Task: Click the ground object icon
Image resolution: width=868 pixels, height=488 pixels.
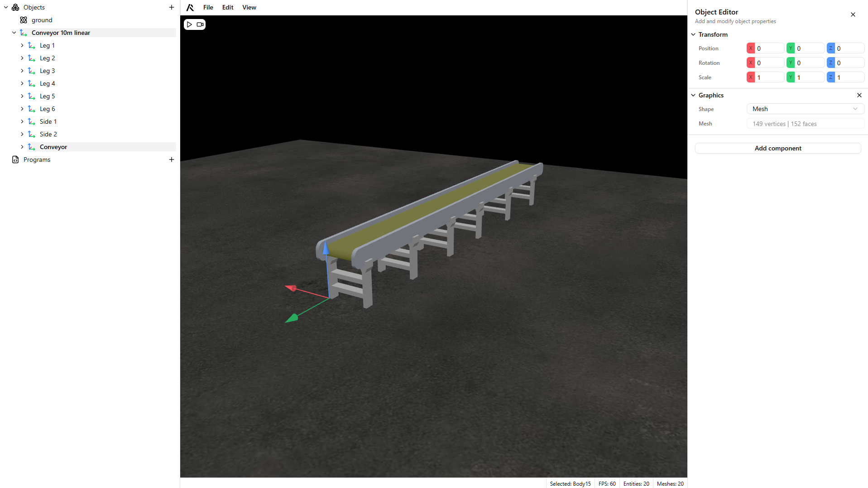Action: (x=24, y=20)
